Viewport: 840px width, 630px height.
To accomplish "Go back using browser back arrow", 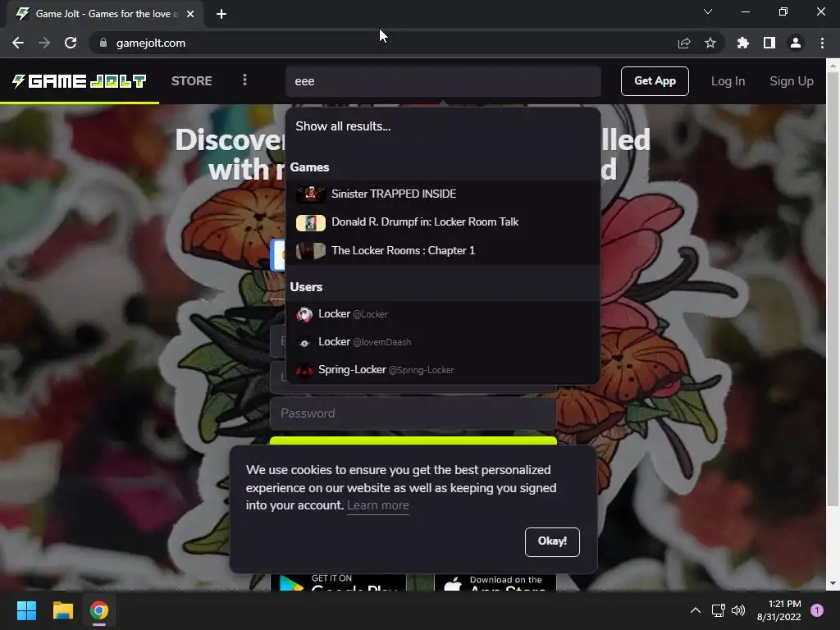I will (x=18, y=43).
